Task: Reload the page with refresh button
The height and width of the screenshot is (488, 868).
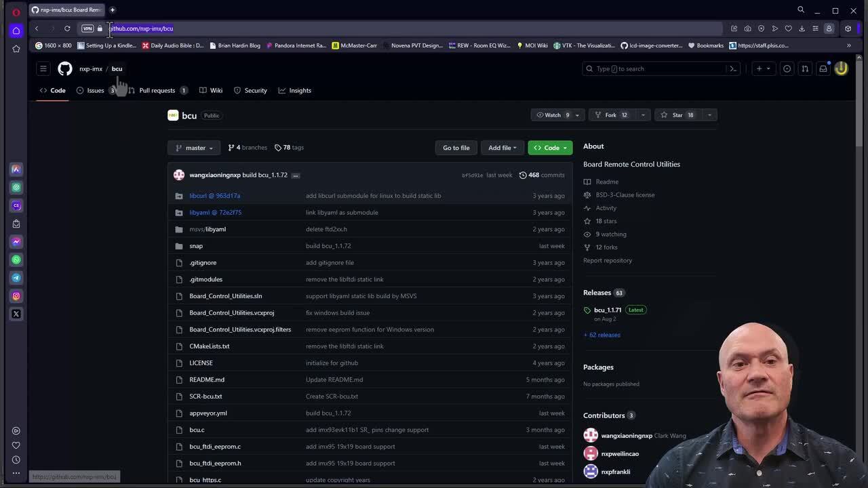Action: 67,28
